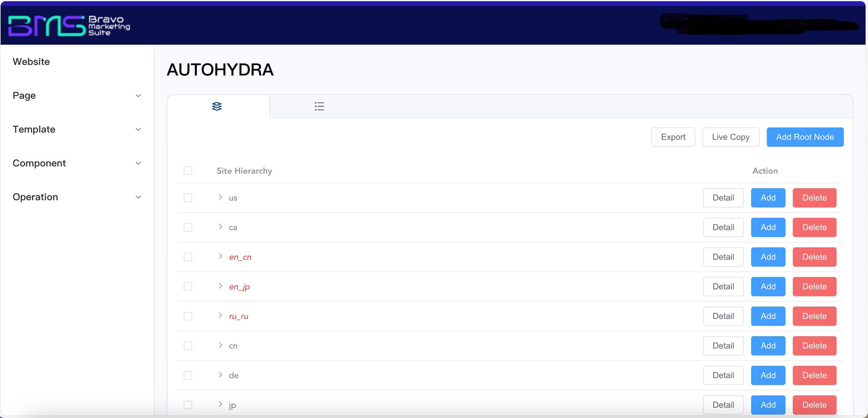This screenshot has width=868, height=418.
Task: Expand the jp node chevron
Action: point(220,404)
